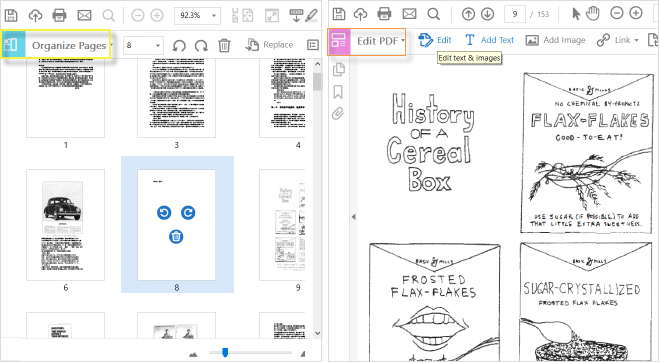Viewport: 660px width, 362px height.
Task: Expand the navigation pane with the small arrow
Action: click(x=354, y=217)
